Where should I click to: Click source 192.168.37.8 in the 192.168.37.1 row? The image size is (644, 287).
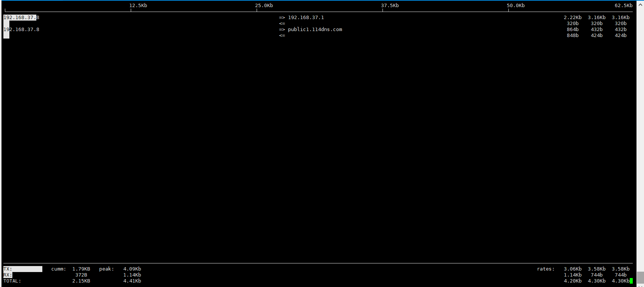point(21,18)
